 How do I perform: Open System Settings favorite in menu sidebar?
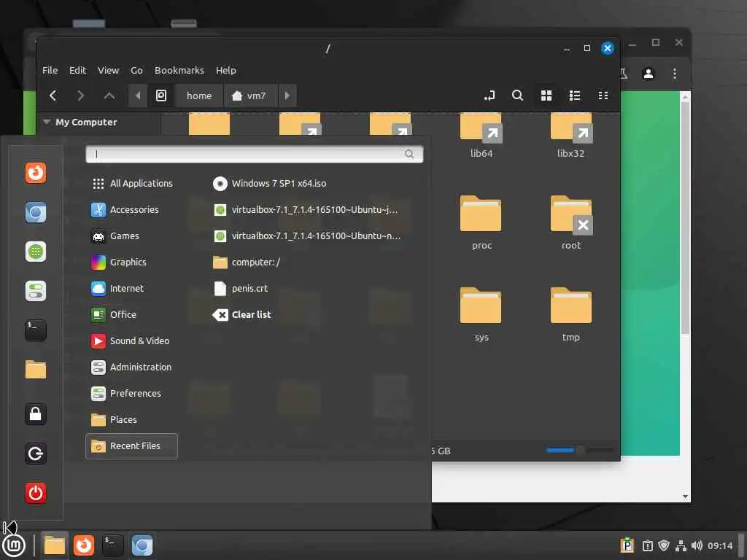tap(36, 291)
